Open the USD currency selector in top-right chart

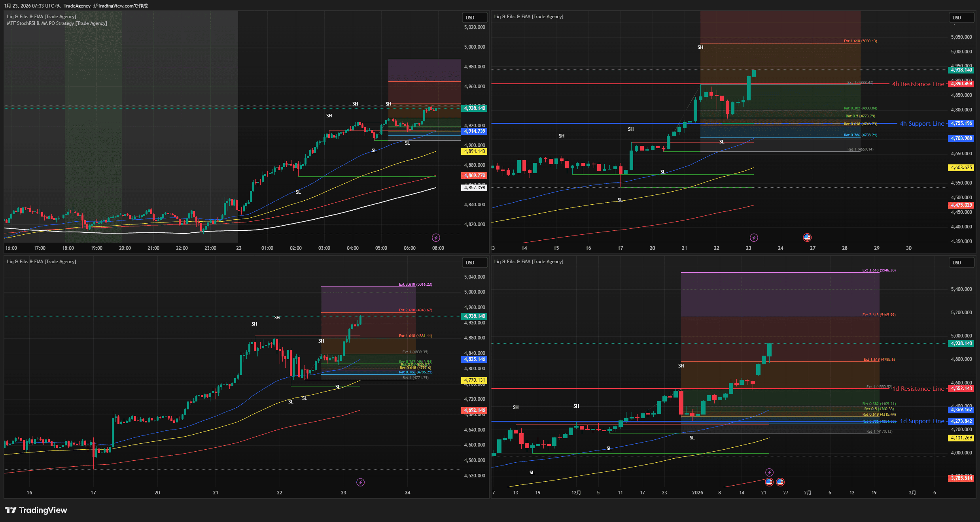(961, 17)
